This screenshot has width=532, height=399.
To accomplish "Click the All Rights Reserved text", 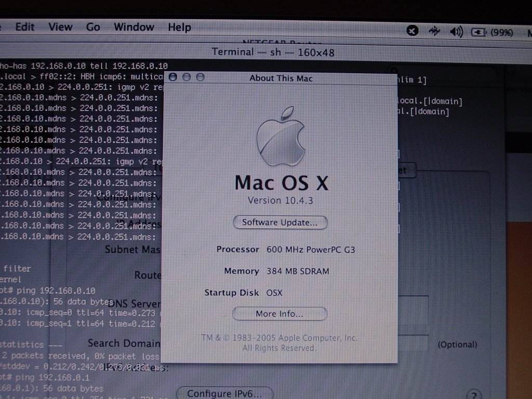I will click(x=279, y=348).
